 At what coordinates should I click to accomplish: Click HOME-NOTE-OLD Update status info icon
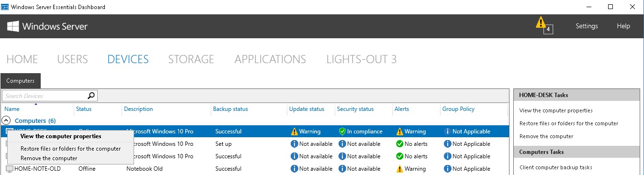tap(294, 169)
